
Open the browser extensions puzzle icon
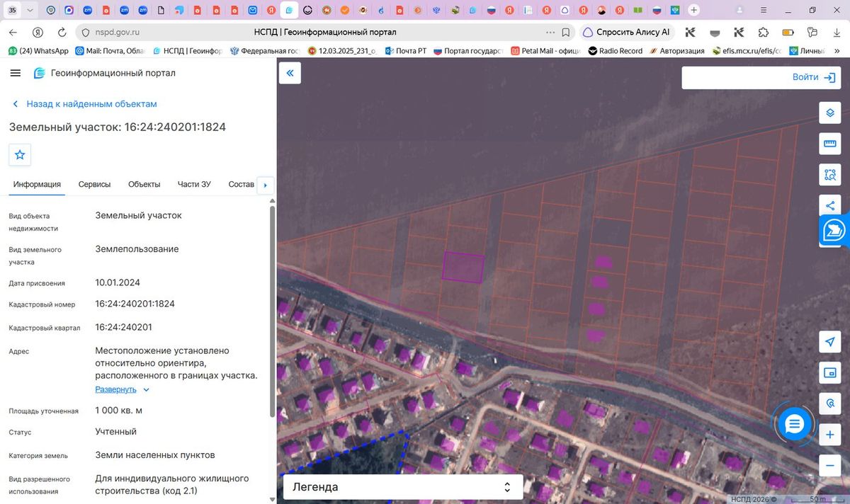(763, 33)
